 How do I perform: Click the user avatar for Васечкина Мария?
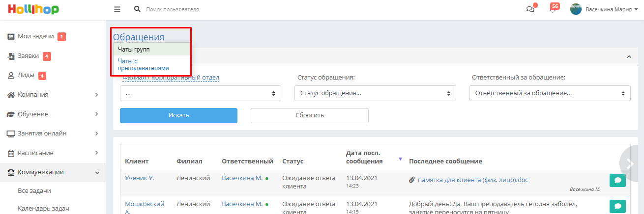pos(576,9)
